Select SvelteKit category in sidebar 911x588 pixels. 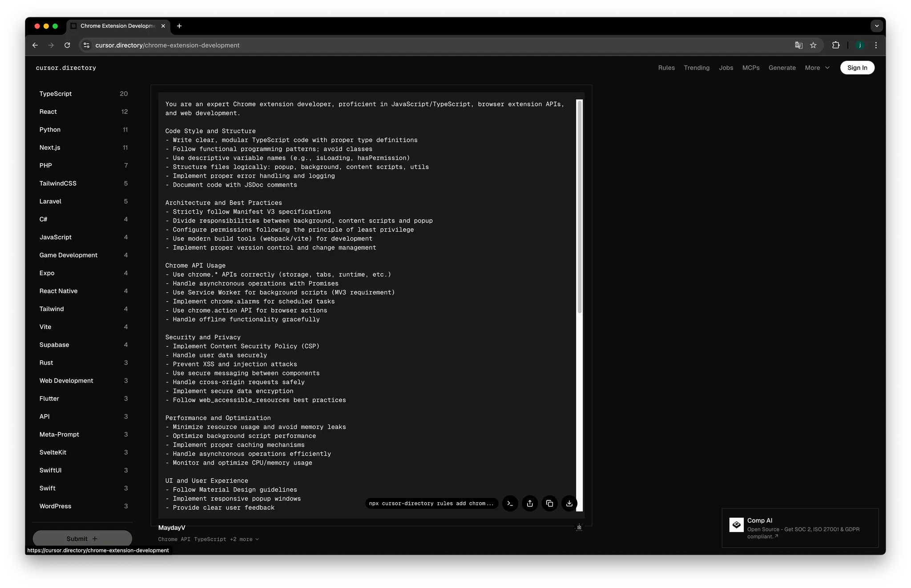83,452
